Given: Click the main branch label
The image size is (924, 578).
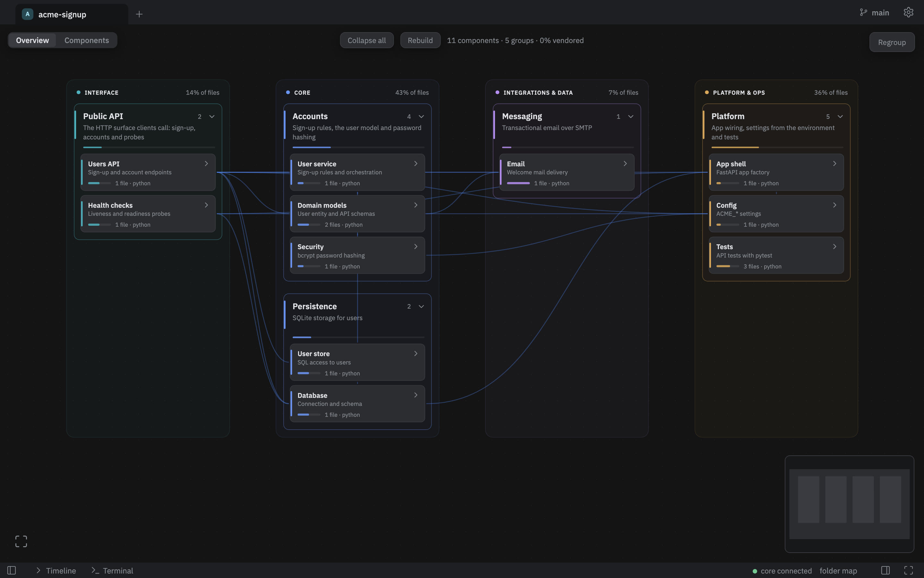Looking at the screenshot, I should point(880,13).
